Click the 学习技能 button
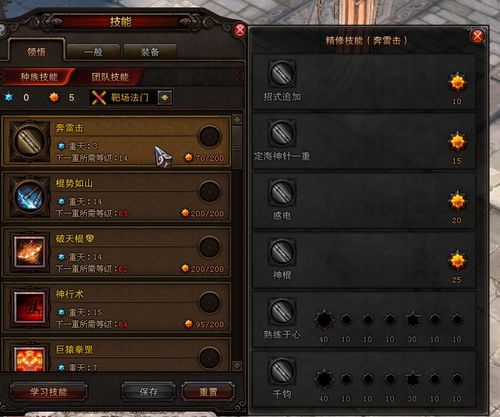The width and height of the screenshot is (500, 417). (49, 392)
